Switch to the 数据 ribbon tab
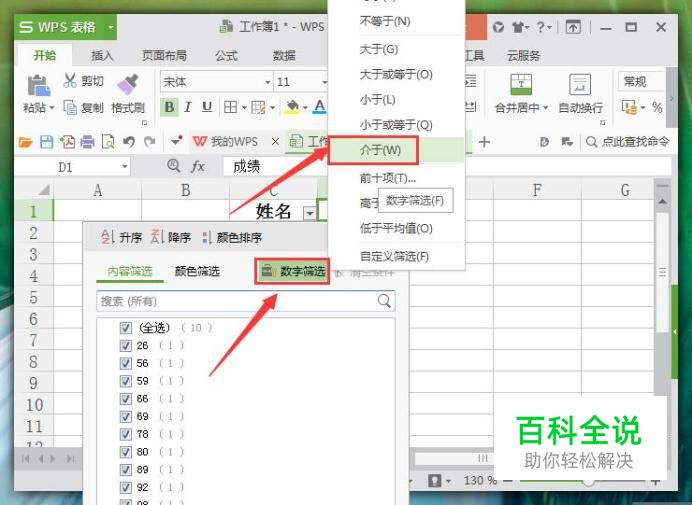692x505 pixels. click(x=284, y=56)
